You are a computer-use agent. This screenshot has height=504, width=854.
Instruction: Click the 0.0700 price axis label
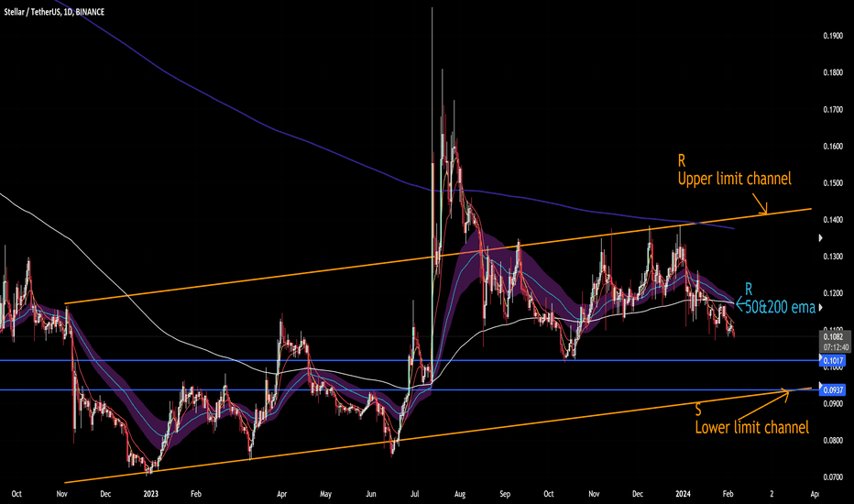point(833,477)
